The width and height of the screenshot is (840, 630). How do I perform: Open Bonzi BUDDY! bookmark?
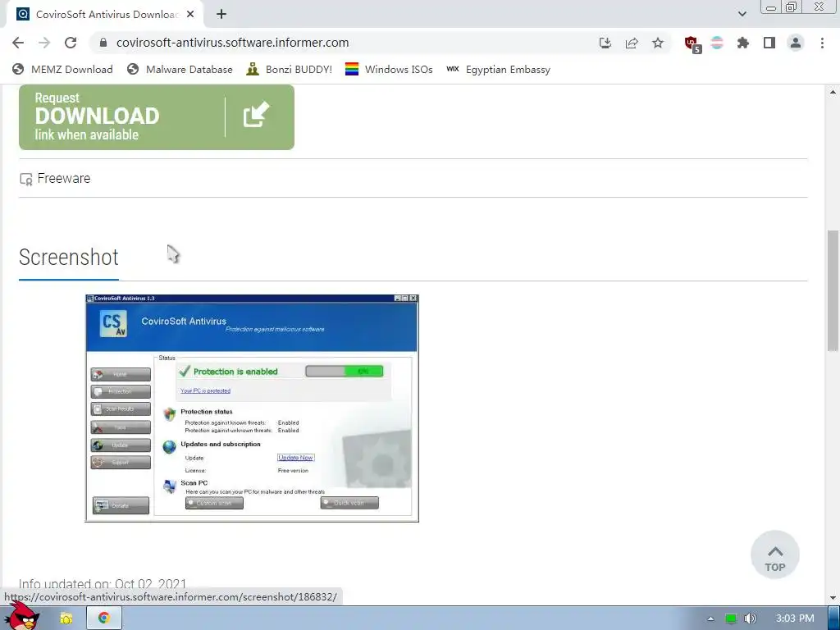[290, 69]
